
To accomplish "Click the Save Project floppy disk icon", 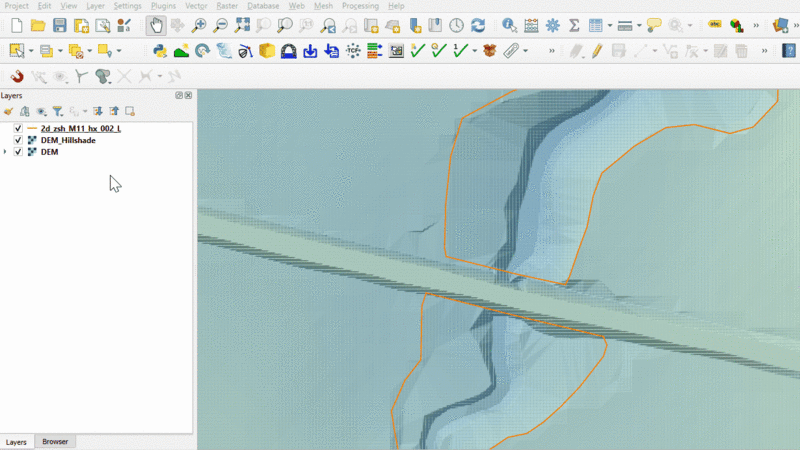I will (60, 25).
